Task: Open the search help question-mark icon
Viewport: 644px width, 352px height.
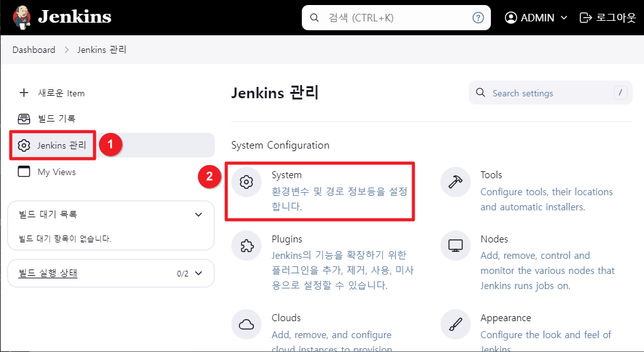Action: pyautogui.click(x=478, y=18)
